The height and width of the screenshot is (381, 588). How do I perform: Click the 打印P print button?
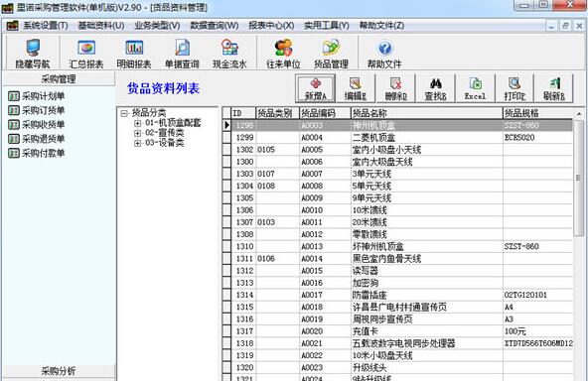point(514,88)
